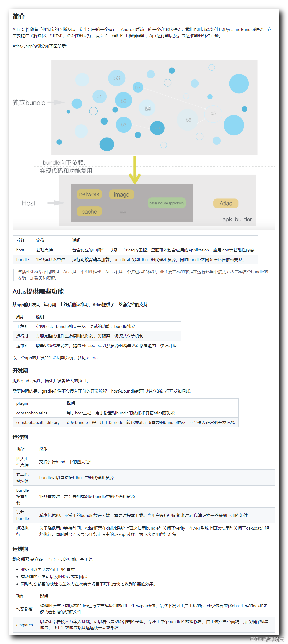Image resolution: width=288 pixels, height=644 pixels.
Task: Click the 基础支持 cell
Action: (x=51, y=250)
